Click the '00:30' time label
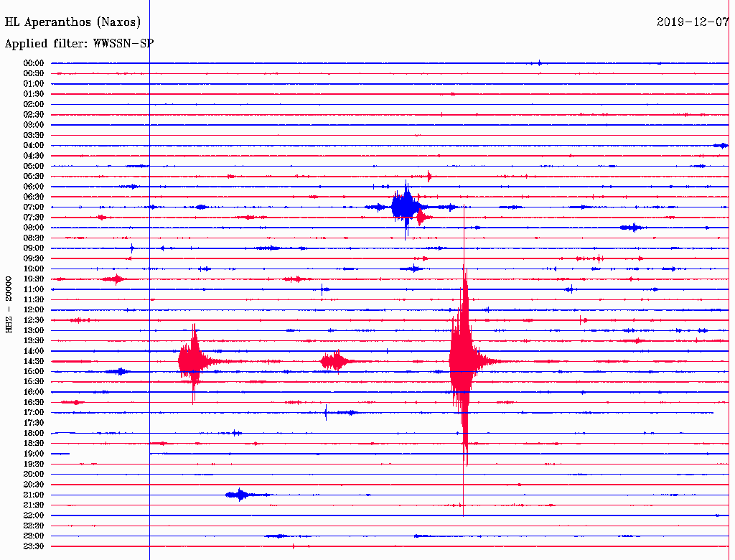735x560 pixels. coord(34,74)
